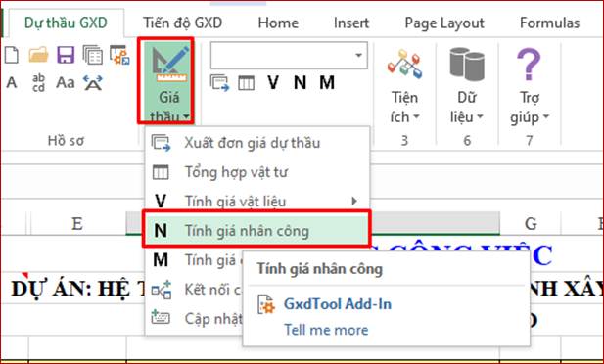Click the Aa change case icon
This screenshot has height=364, width=604.
(66, 82)
